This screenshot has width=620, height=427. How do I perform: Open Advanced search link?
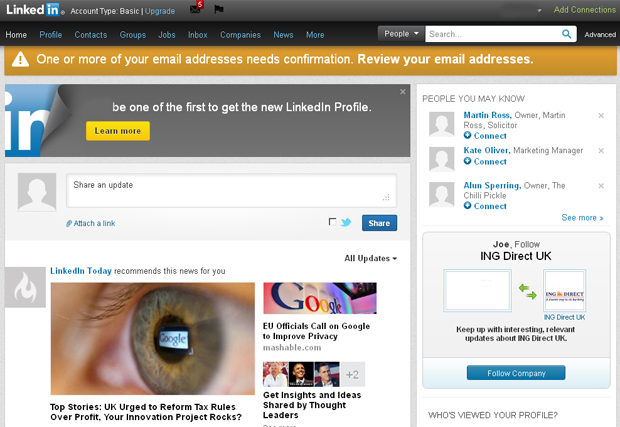point(600,35)
